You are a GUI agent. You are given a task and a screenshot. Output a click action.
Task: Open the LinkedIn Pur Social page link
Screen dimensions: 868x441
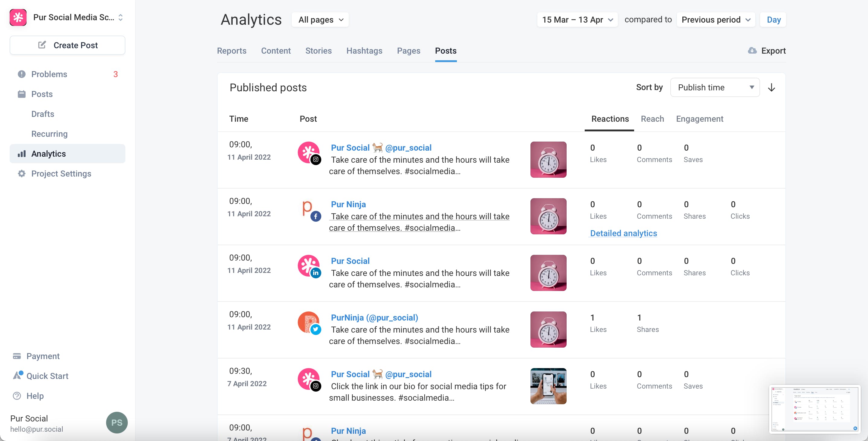(350, 261)
